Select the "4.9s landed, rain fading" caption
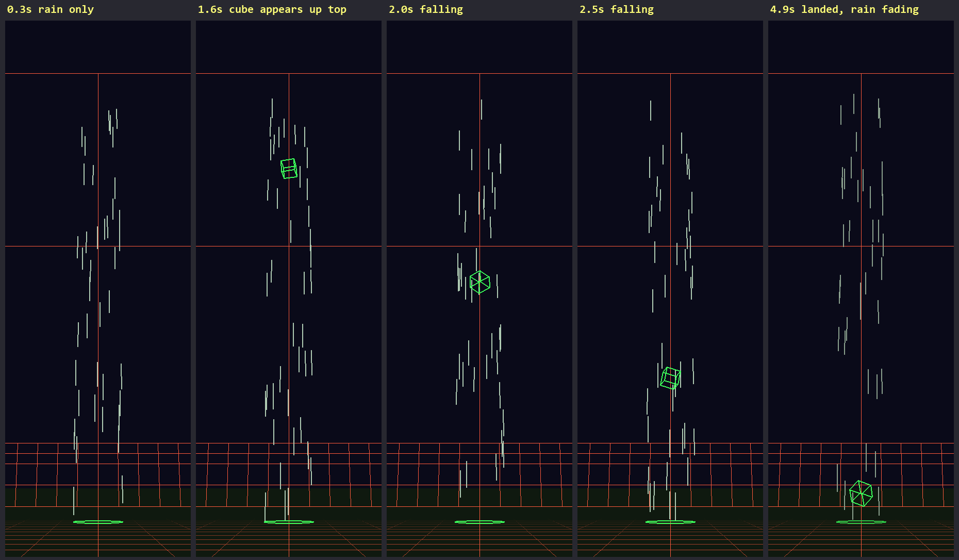This screenshot has height=560, width=959. point(845,9)
